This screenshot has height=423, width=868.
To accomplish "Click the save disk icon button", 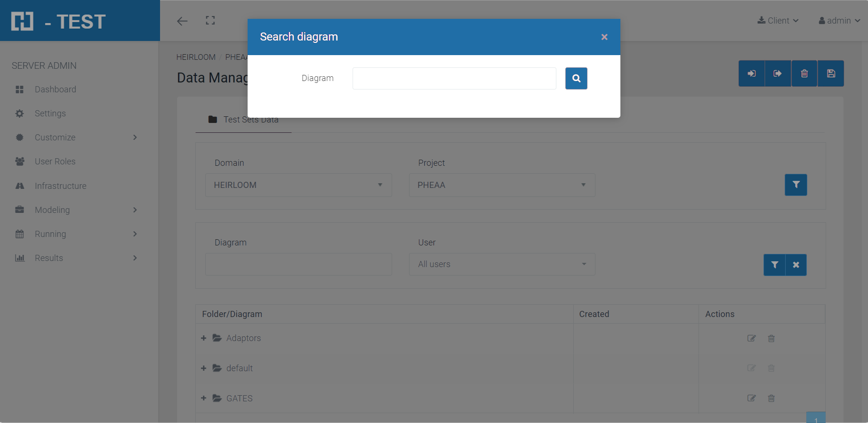I will click(x=831, y=73).
